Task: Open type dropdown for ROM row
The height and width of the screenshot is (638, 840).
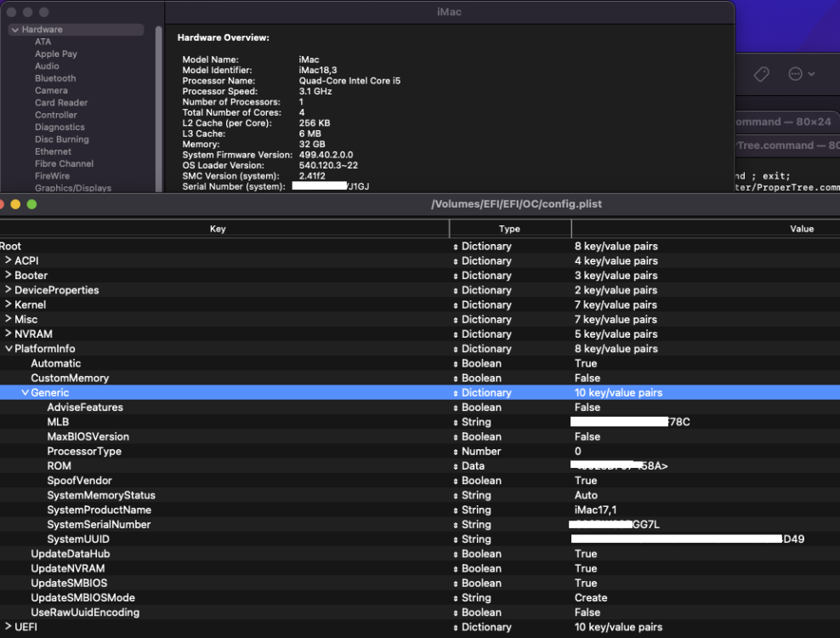Action: [x=456, y=466]
